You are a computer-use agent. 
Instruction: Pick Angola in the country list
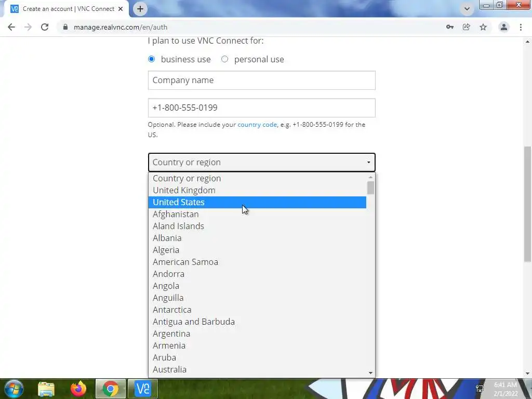pos(257,286)
